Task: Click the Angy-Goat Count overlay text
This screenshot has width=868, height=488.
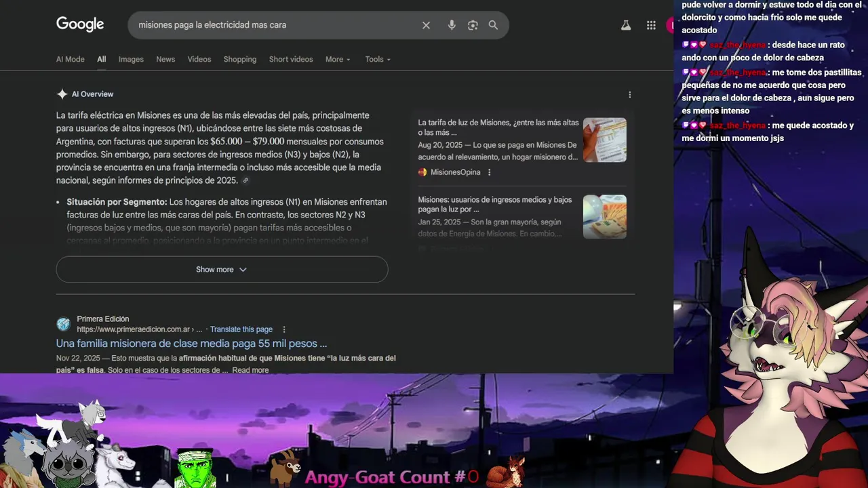Action: click(x=391, y=477)
